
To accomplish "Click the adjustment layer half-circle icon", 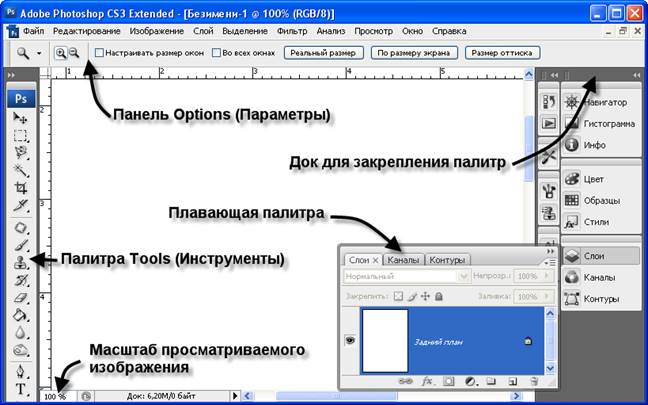I will (x=470, y=381).
